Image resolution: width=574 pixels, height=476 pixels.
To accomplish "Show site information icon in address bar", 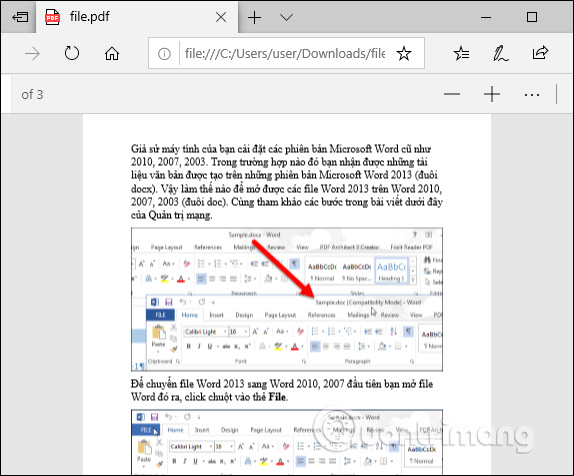I will [164, 54].
